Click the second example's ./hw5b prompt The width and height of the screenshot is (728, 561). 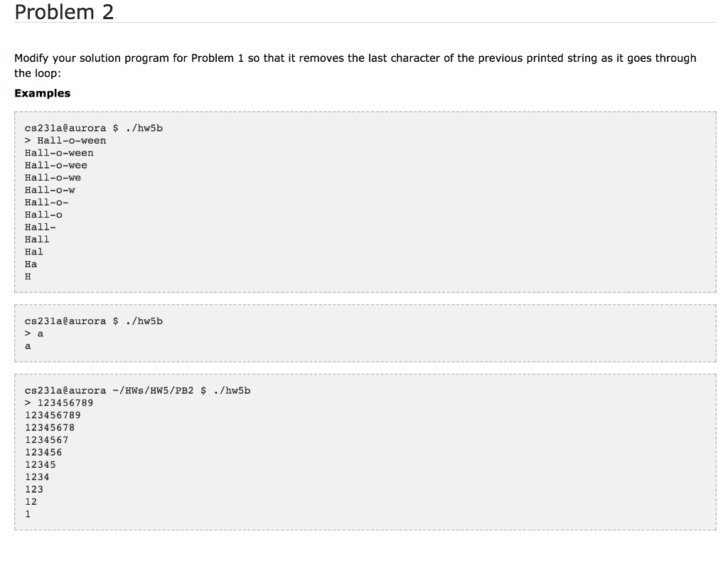click(94, 321)
